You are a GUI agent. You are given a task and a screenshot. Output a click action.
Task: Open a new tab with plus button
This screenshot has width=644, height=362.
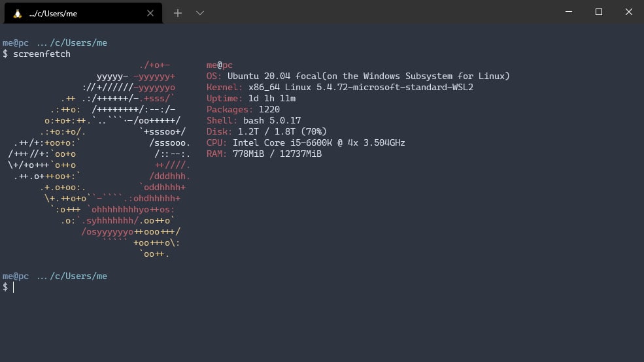click(177, 13)
